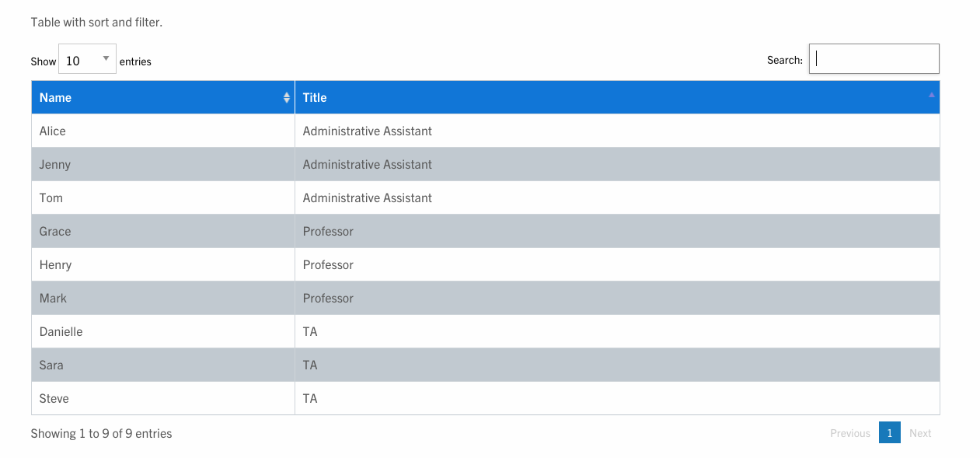Go to the Next page

coord(920,433)
